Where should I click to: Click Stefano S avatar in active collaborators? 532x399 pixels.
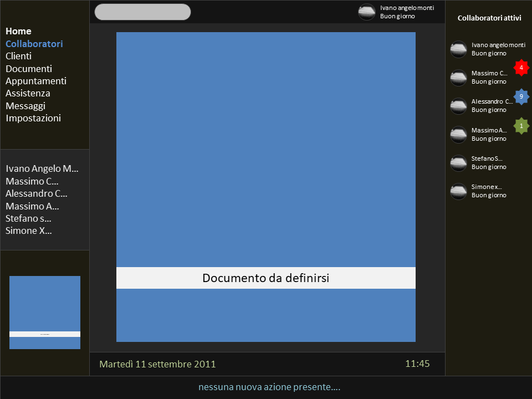pyautogui.click(x=458, y=163)
